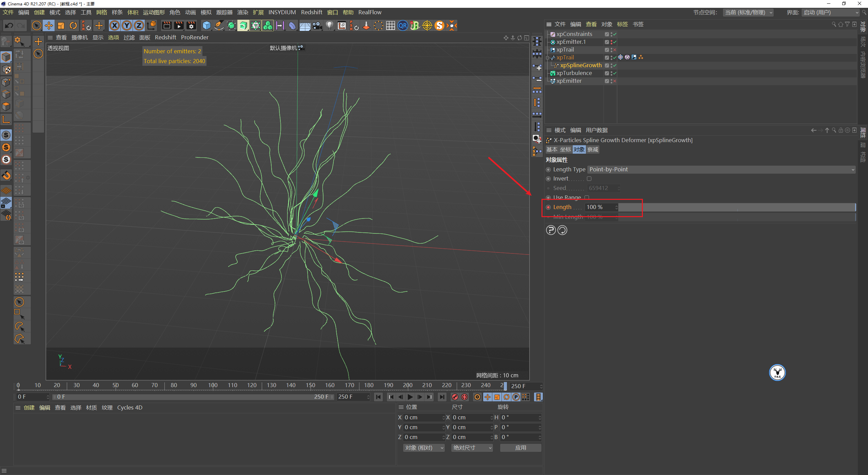
Task: Open the 绝对尺寸 size dropdown
Action: (472, 448)
